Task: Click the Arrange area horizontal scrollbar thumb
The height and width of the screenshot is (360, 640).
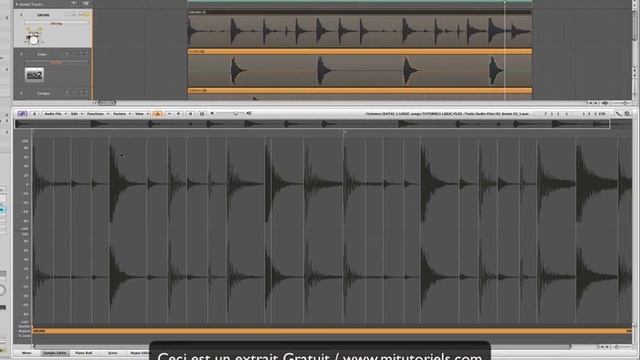Action: click(107, 103)
